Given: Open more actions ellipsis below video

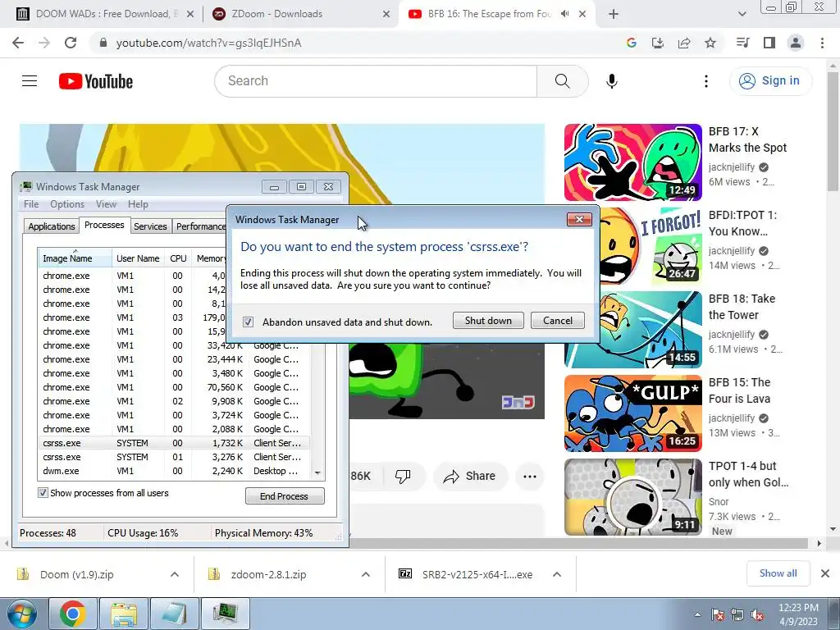Looking at the screenshot, I should click(x=530, y=476).
